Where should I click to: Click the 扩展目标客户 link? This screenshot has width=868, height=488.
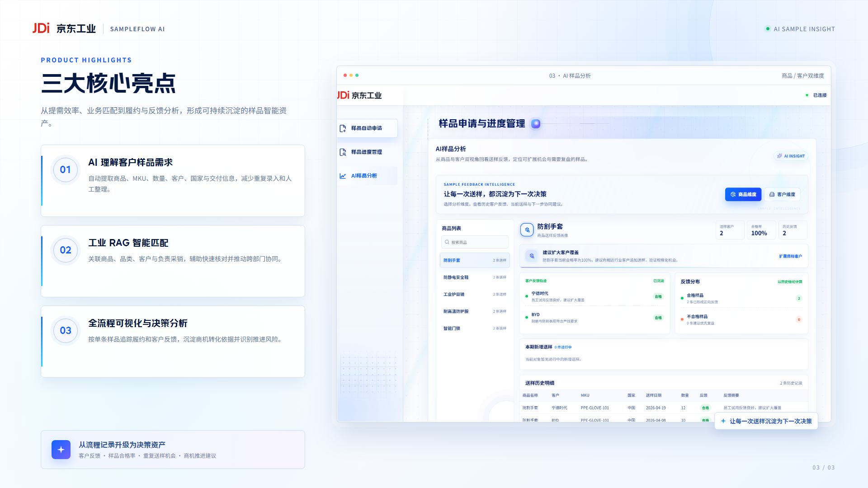[x=790, y=256]
